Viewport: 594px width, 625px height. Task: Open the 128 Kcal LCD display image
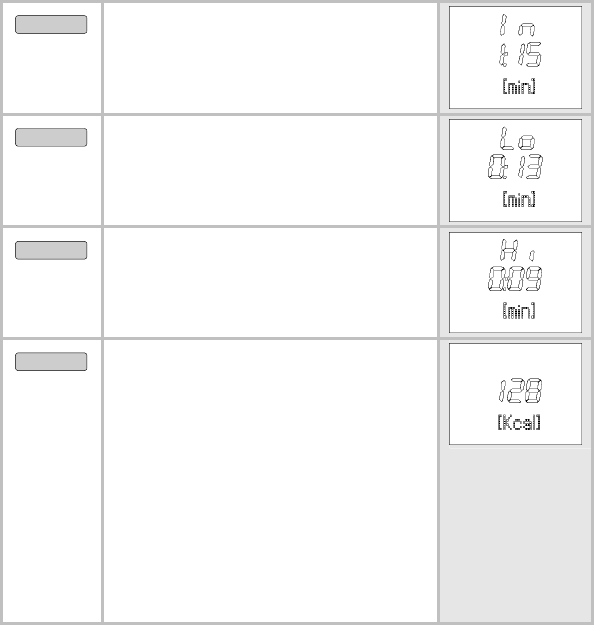pyautogui.click(x=515, y=394)
